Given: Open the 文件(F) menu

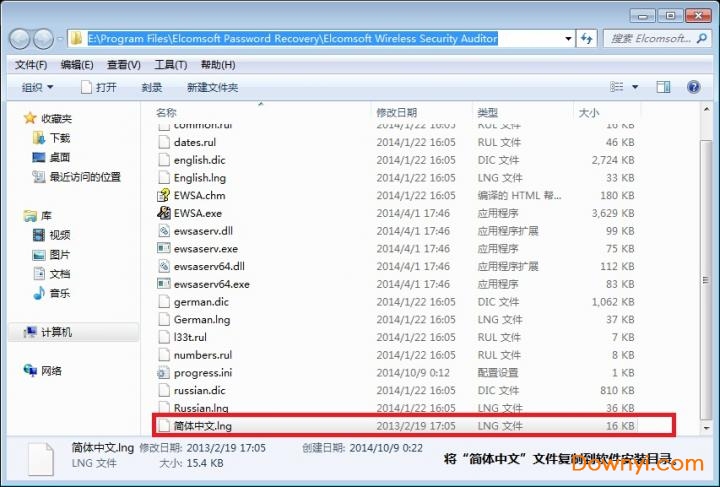Looking at the screenshot, I should click(x=31, y=65).
